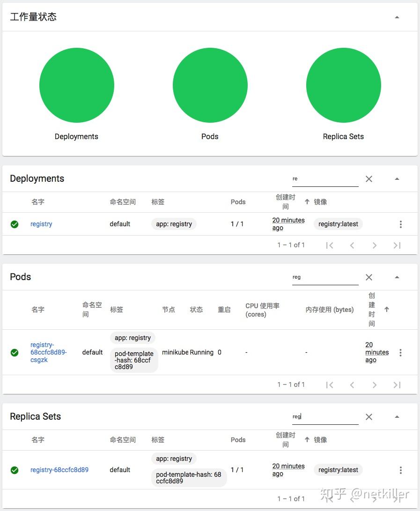Open the registry deployment actions kebab menu

click(x=401, y=224)
